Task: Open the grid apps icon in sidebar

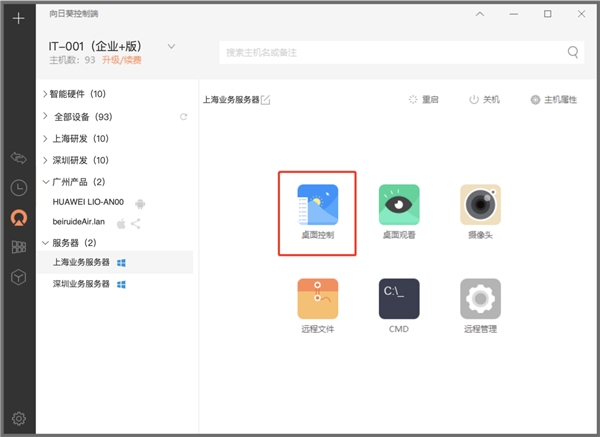Action: pos(18,247)
